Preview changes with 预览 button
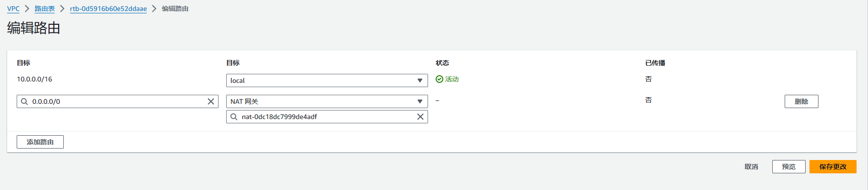Image resolution: width=868 pixels, height=190 pixels. 788,167
